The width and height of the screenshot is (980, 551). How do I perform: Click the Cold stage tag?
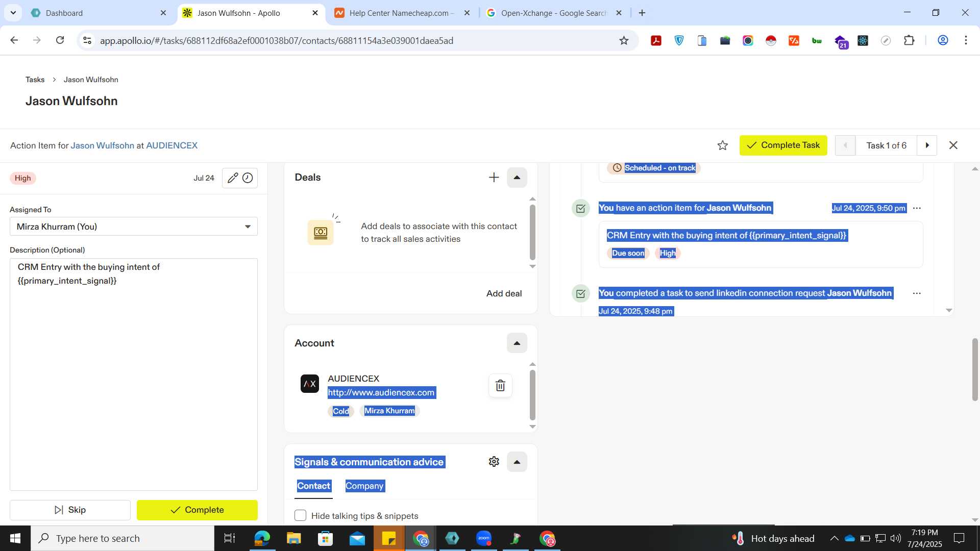[x=340, y=411]
